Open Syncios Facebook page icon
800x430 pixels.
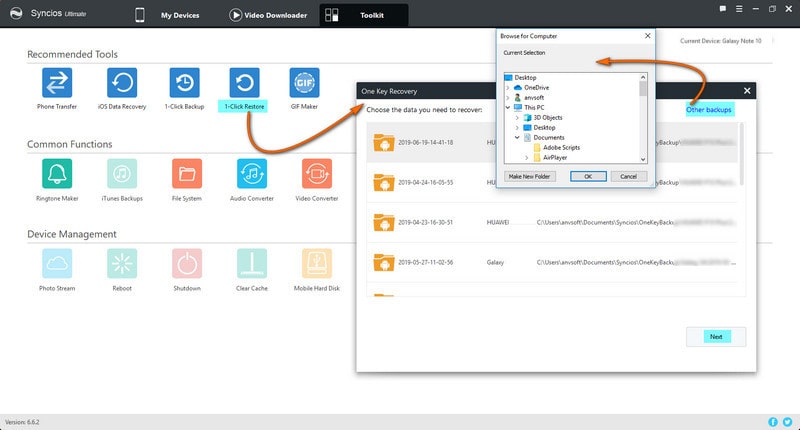click(x=773, y=422)
